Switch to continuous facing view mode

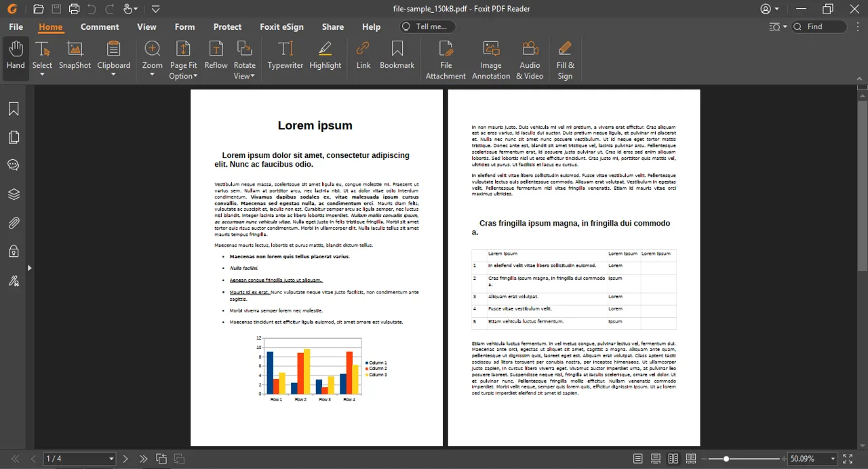click(691, 459)
